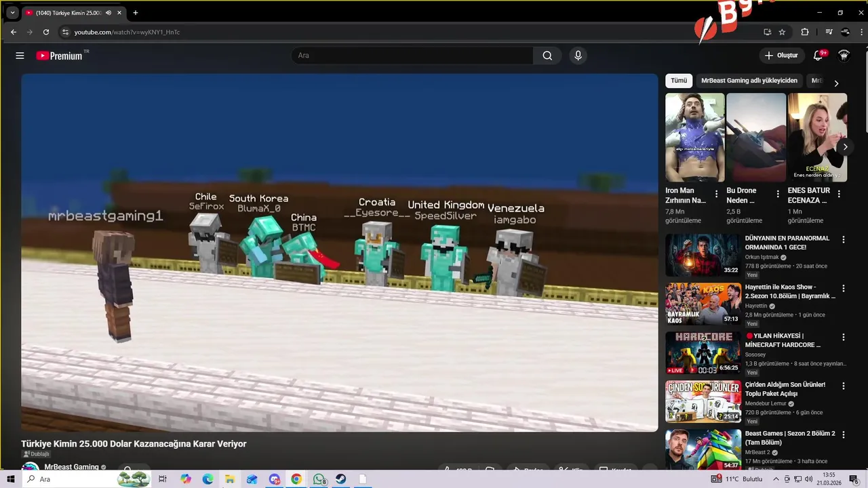Open the tab search dropdown arrow
This screenshot has height=488, width=868.
tap(12, 13)
